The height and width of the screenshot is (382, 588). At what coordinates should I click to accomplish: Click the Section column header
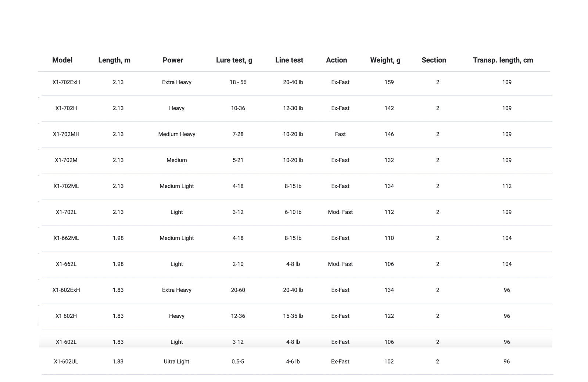coord(434,60)
